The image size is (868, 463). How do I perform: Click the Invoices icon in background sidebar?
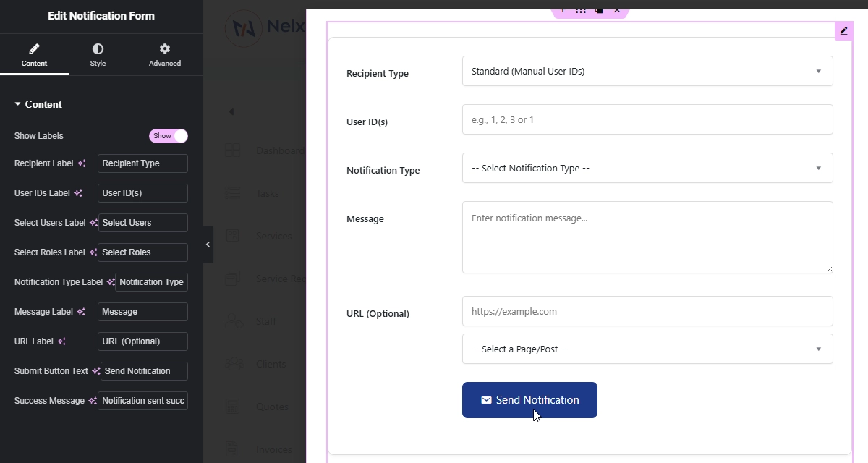click(x=232, y=449)
